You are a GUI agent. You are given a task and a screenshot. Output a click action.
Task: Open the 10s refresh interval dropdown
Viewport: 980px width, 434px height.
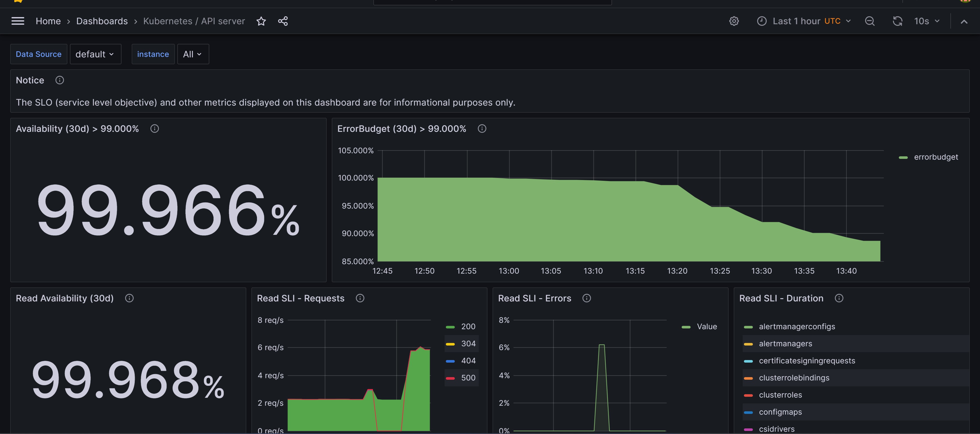[927, 21]
